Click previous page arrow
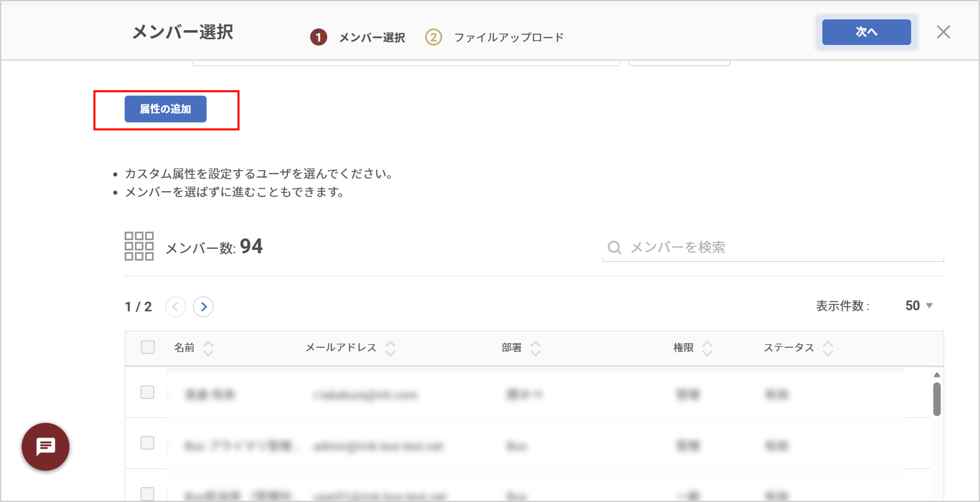This screenshot has height=502, width=980. point(176,307)
